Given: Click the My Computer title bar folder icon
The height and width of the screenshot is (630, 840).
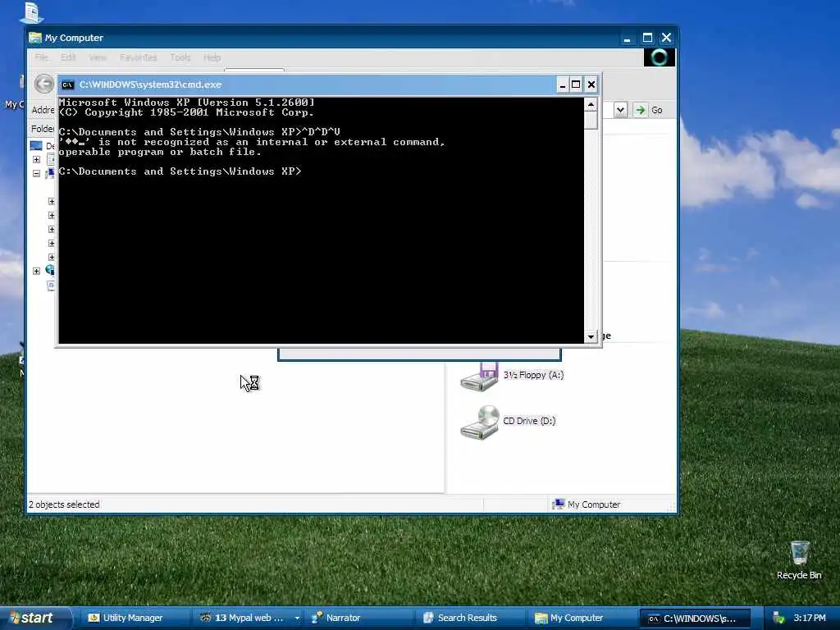Looking at the screenshot, I should click(35, 38).
